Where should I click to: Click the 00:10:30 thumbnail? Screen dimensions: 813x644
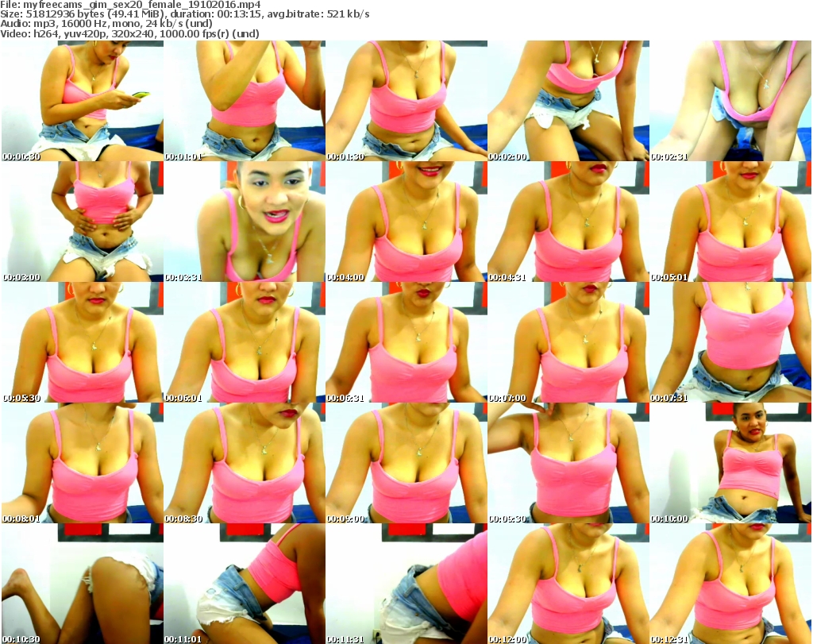click(82, 584)
